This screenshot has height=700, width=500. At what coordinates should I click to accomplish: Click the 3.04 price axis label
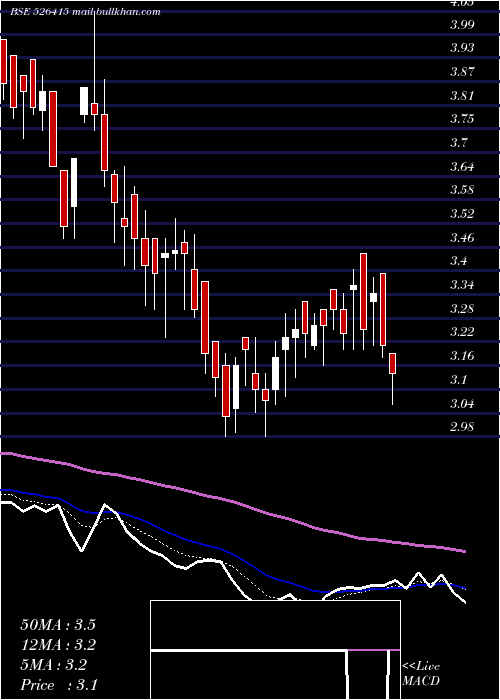[462, 404]
